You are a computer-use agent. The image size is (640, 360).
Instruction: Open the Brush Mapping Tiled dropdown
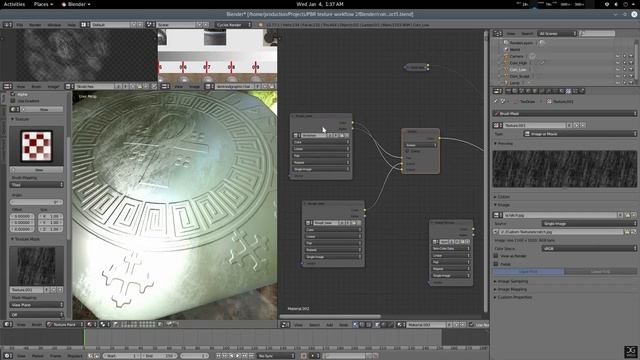click(36, 185)
